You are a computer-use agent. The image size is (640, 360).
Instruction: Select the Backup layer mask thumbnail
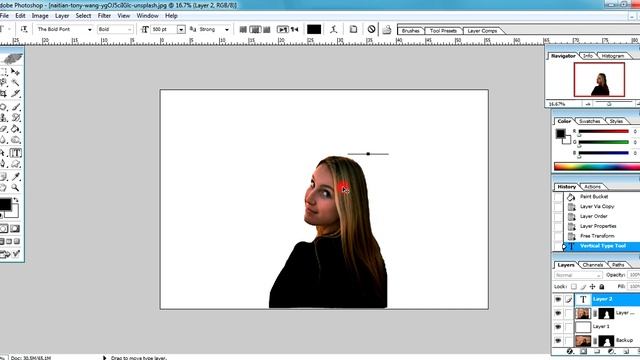[x=606, y=341]
